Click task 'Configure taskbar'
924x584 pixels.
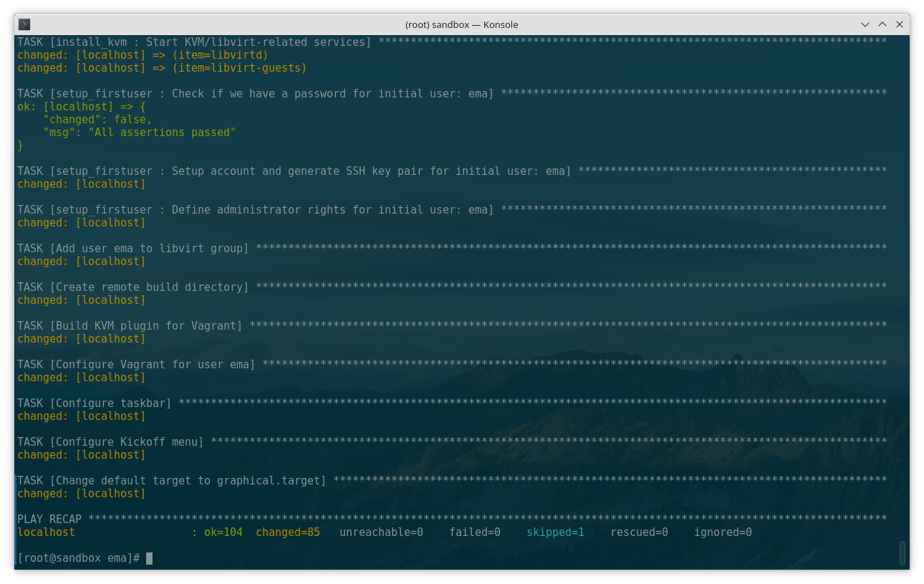(x=452, y=403)
